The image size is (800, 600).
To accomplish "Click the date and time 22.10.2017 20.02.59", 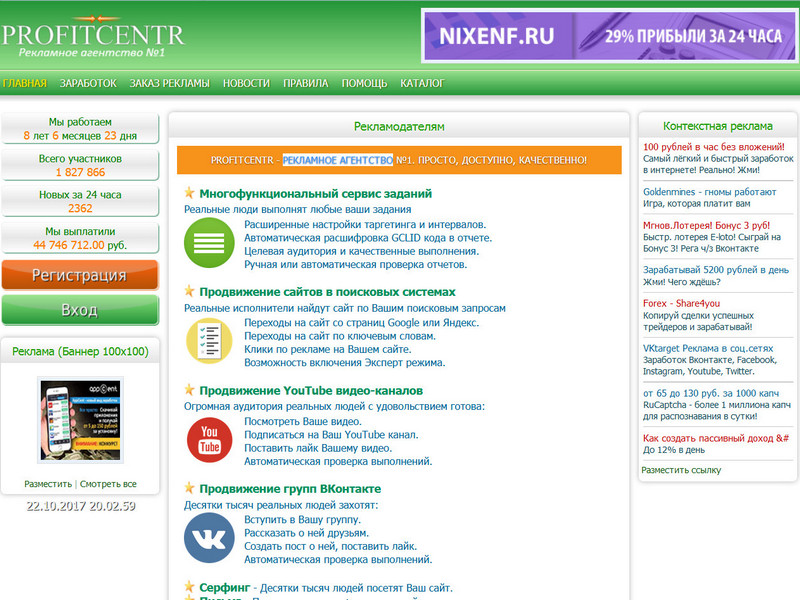I will pyautogui.click(x=81, y=506).
